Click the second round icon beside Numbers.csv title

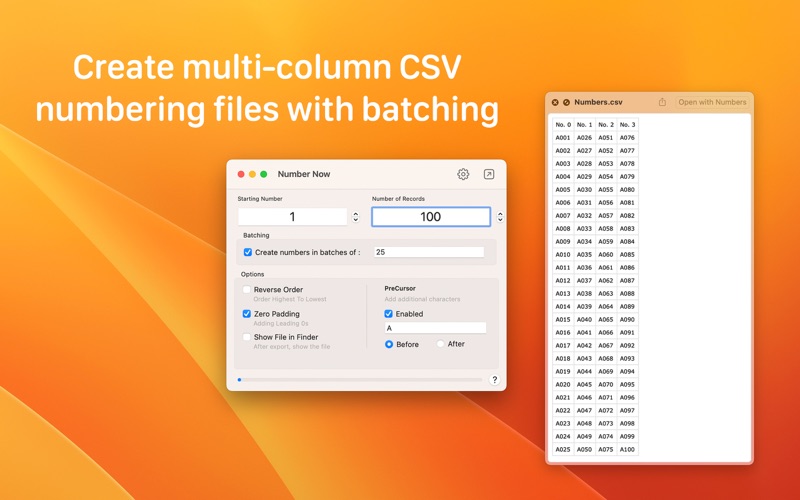click(x=566, y=102)
